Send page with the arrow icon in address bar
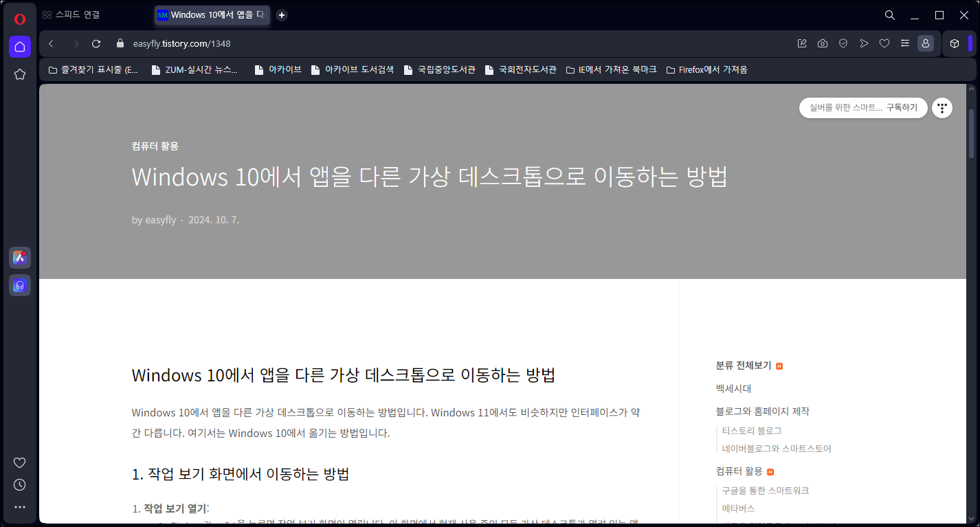Viewport: 980px width, 527px height. coord(864,43)
